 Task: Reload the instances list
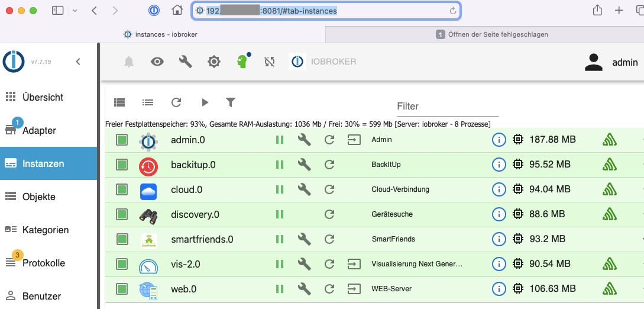[176, 102]
